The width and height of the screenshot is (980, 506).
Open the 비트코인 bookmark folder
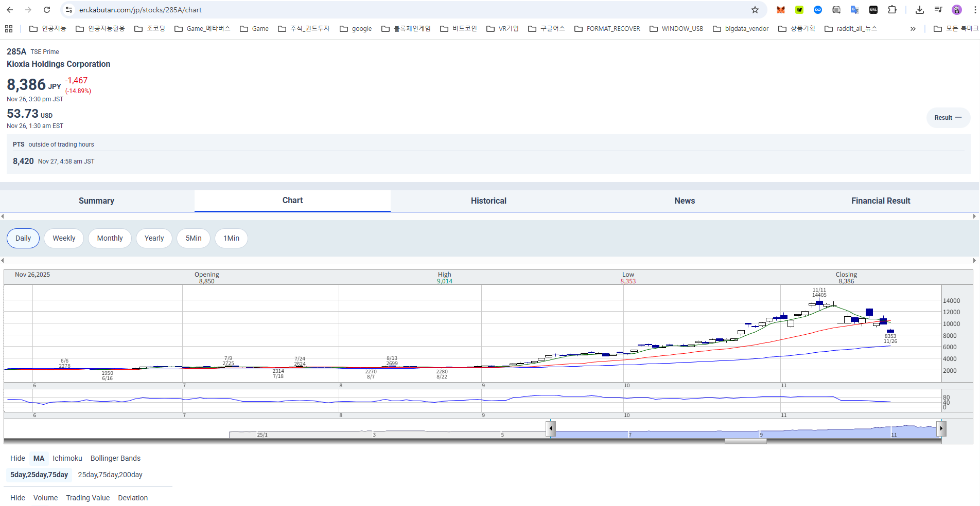coord(459,29)
